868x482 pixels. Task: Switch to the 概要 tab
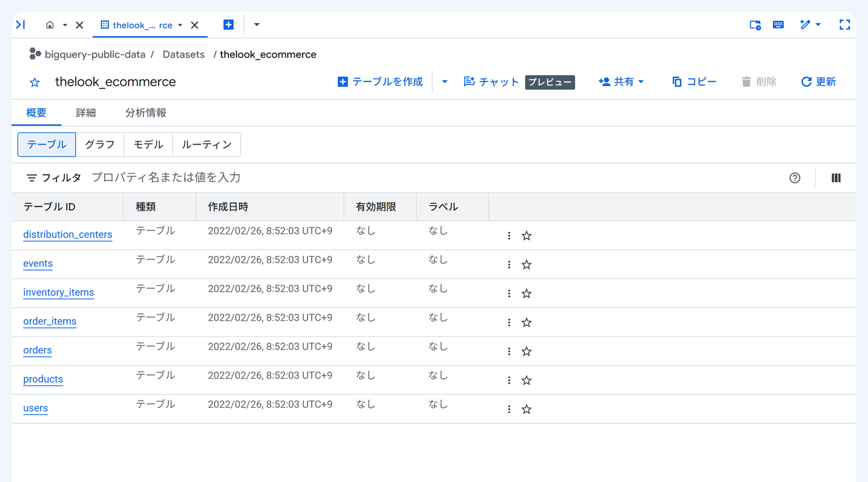[x=36, y=113]
